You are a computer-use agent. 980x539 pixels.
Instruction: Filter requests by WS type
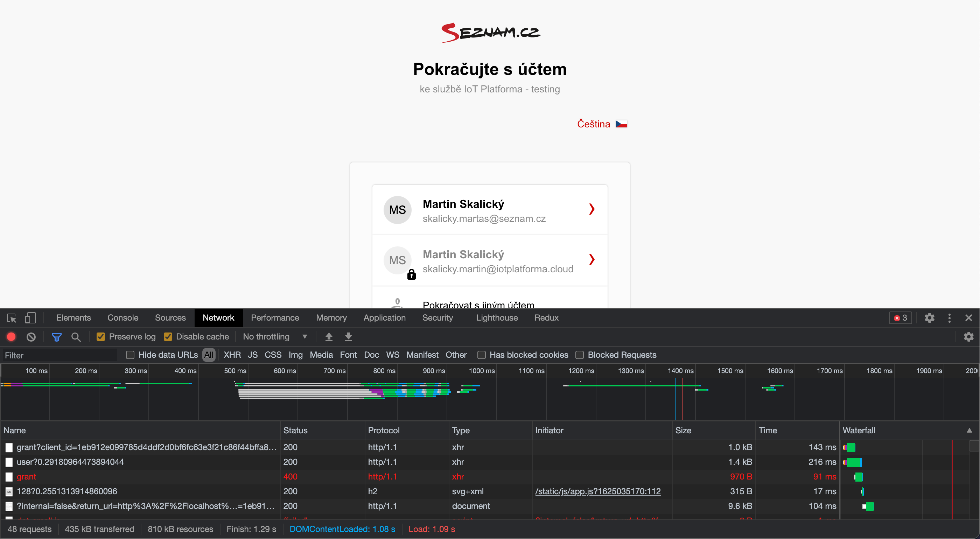393,355
